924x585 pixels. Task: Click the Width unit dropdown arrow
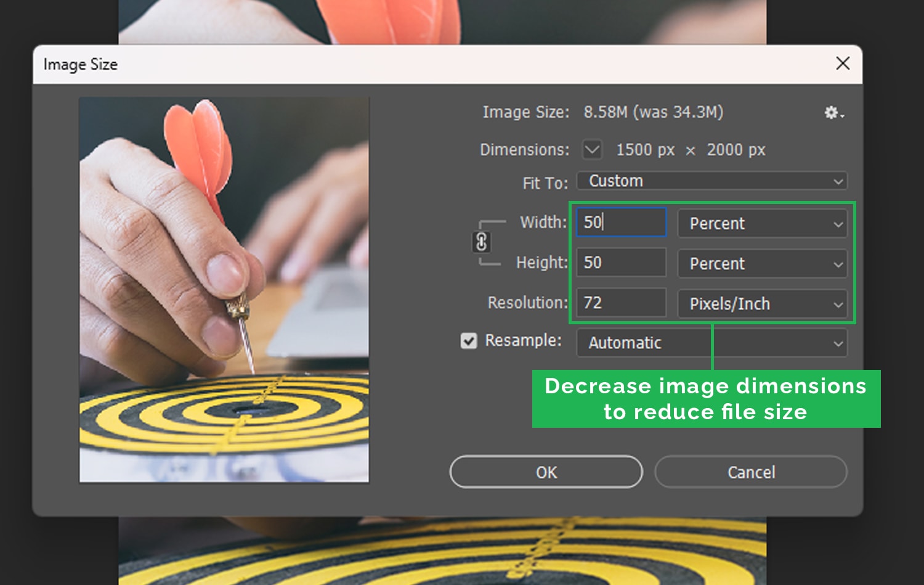coord(838,224)
